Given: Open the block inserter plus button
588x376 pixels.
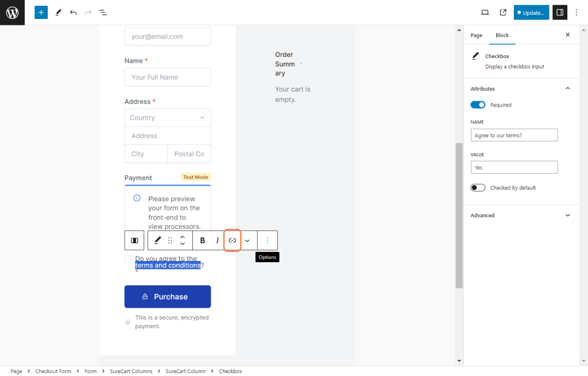Looking at the screenshot, I should click(x=41, y=12).
